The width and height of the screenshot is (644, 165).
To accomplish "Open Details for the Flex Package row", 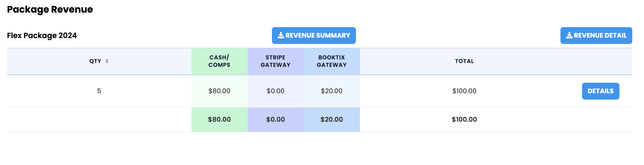I will [600, 91].
